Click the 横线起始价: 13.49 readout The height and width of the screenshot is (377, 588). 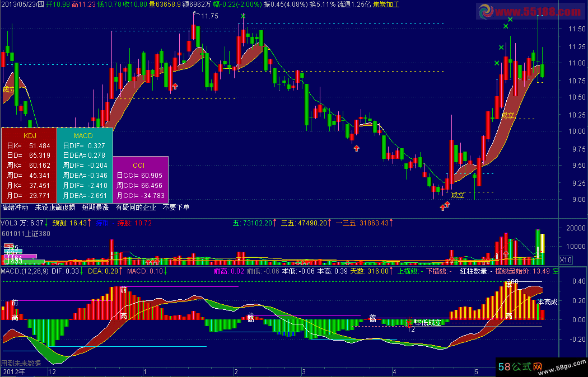[522, 271]
